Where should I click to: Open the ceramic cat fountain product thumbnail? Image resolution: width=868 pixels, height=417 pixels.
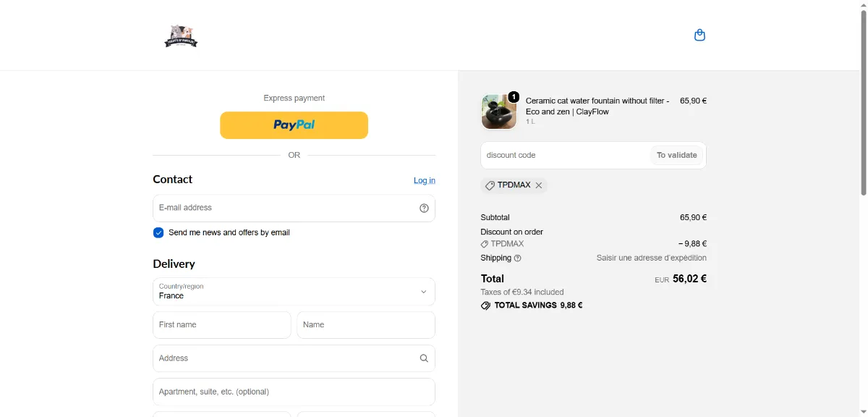point(499,111)
